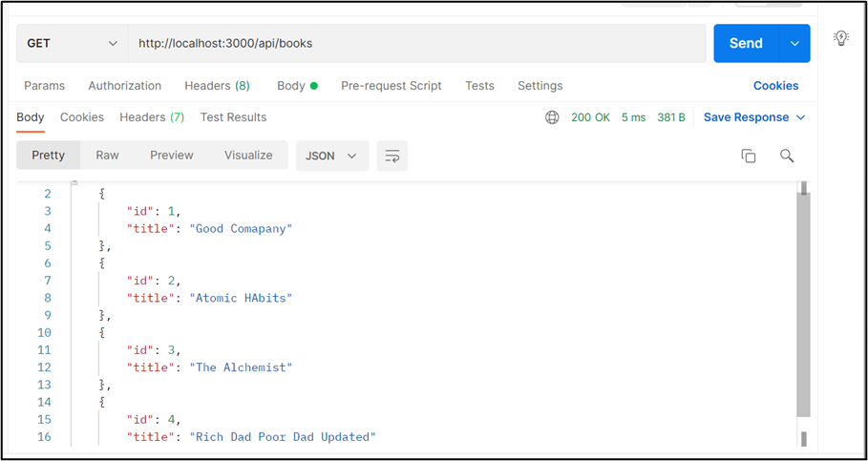This screenshot has width=868, height=461.
Task: Switch to Visualize view mode
Action: pyautogui.click(x=248, y=155)
